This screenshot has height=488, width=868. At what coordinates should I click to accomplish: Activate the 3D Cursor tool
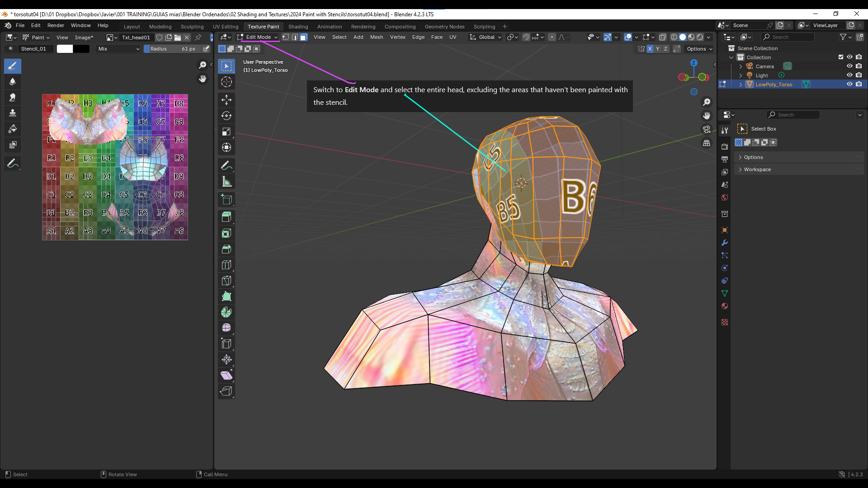click(226, 82)
